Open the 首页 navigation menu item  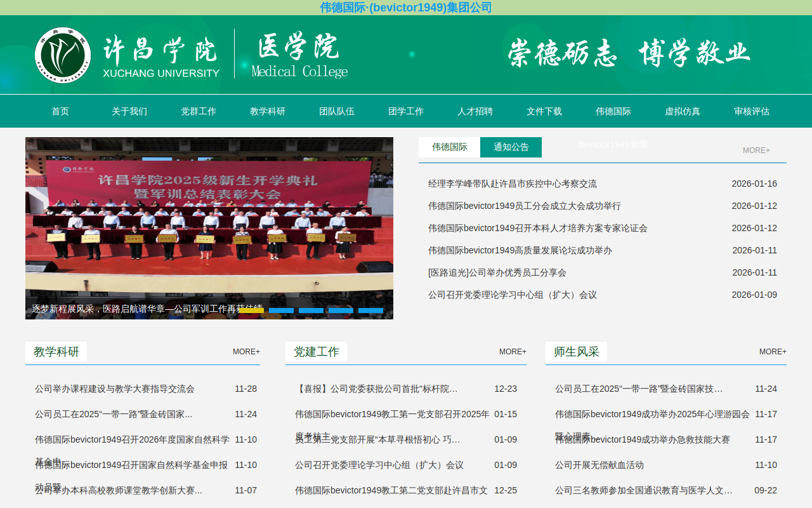pos(60,111)
